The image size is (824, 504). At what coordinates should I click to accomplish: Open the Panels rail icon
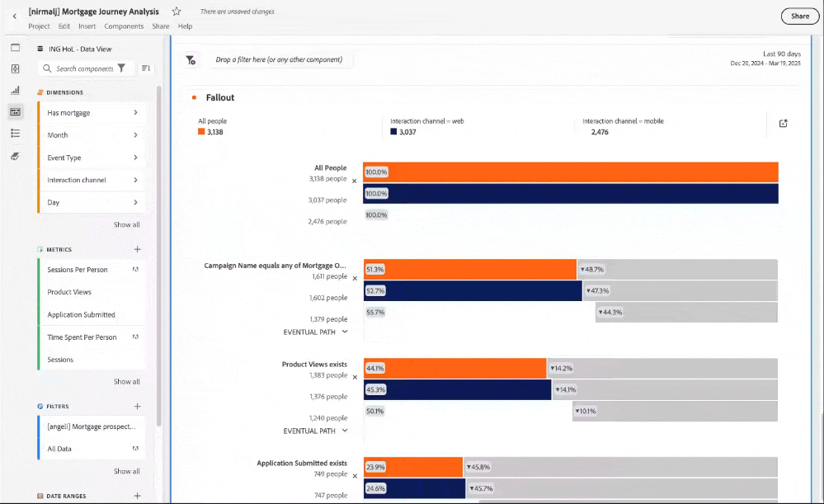pos(15,47)
